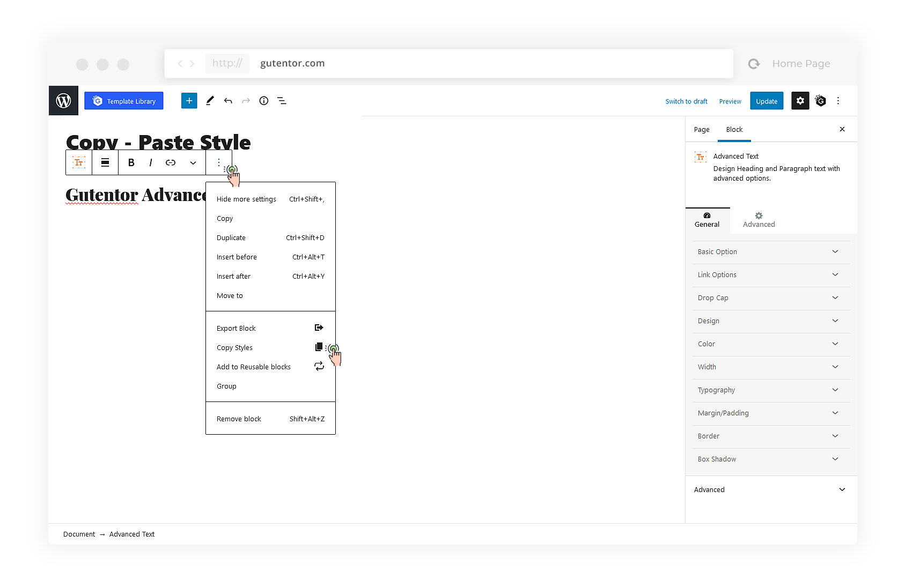Screen dimensions: 898x588
Task: Toggle the settings gear sidebar
Action: pyautogui.click(x=800, y=101)
